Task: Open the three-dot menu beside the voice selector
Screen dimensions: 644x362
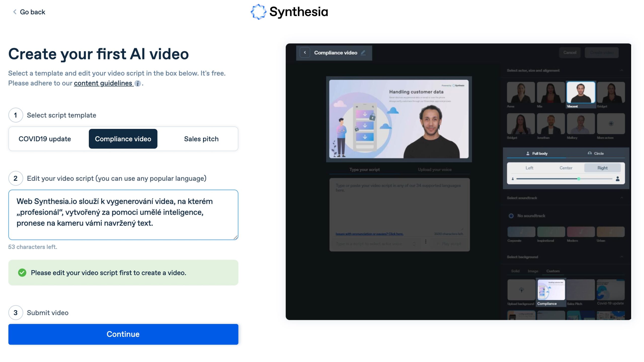Action: [426, 242]
